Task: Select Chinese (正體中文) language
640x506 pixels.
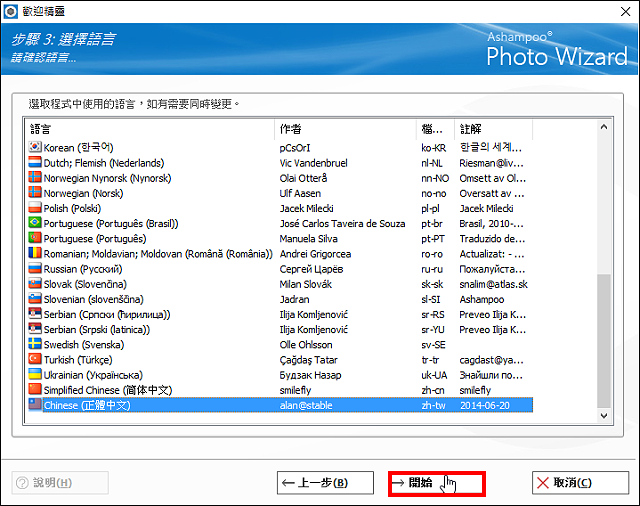Action: [87, 405]
